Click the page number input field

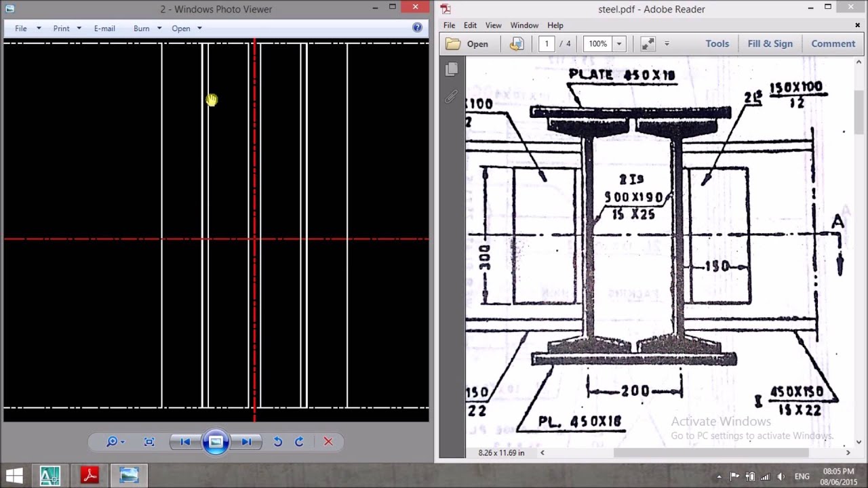point(547,43)
